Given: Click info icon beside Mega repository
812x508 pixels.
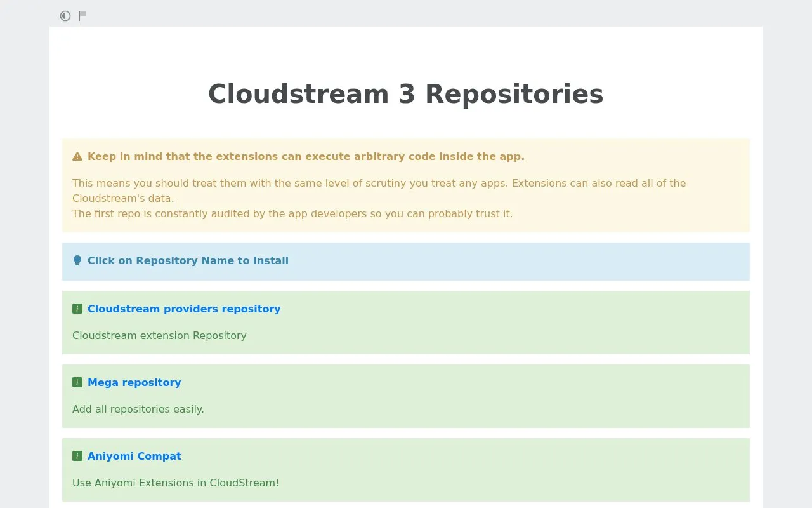Looking at the screenshot, I should [x=77, y=382].
